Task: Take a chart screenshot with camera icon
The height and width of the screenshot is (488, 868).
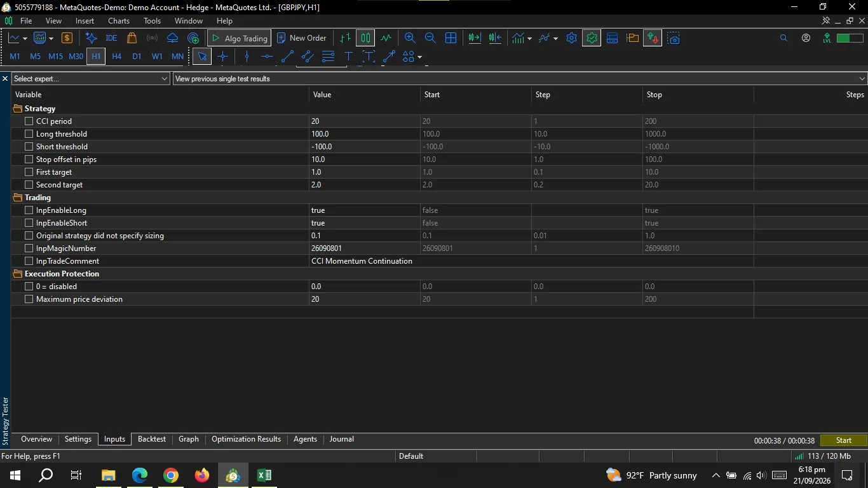Action: (674, 38)
